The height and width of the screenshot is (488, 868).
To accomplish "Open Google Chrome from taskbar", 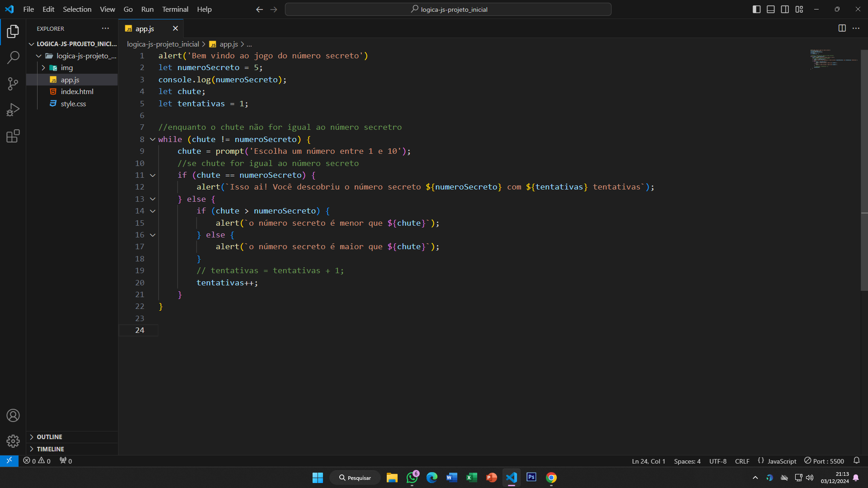I will pos(551,478).
